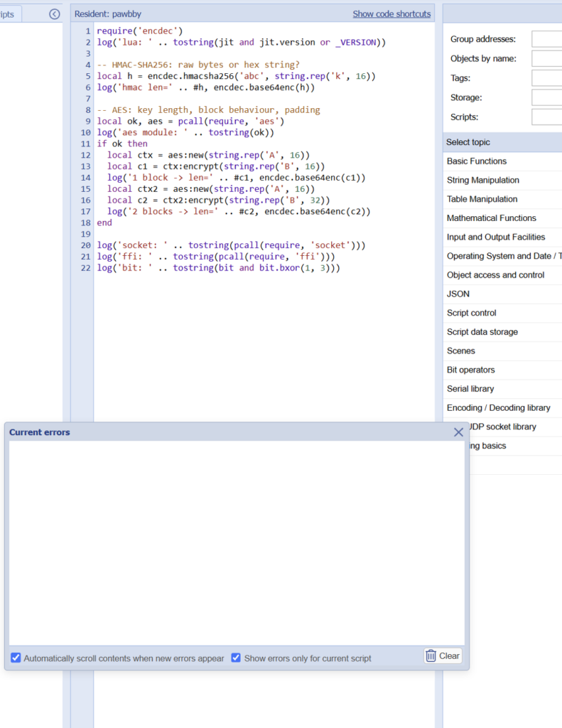
Task: Open the Bit operators topic
Action: click(502, 370)
